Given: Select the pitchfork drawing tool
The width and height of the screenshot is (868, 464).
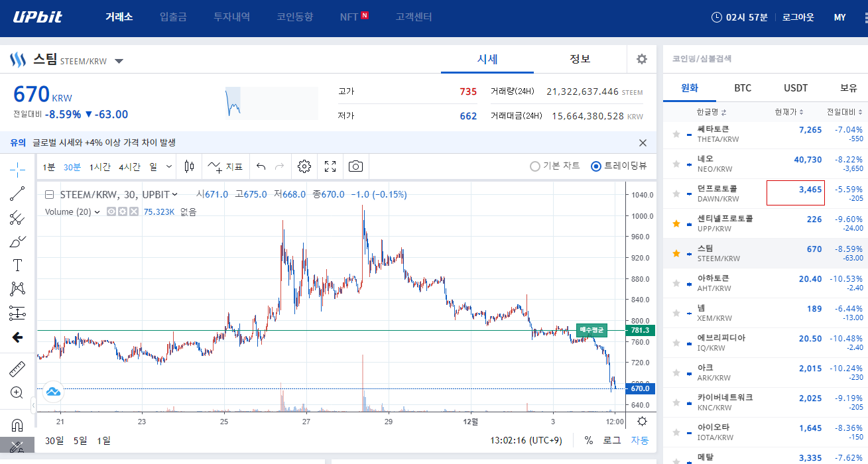Looking at the screenshot, I should (17, 217).
